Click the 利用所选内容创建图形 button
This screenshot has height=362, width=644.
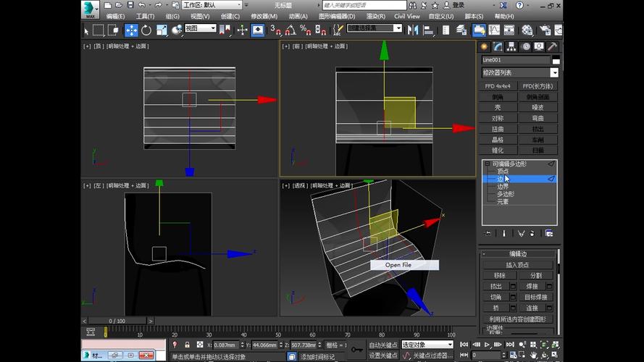click(517, 319)
